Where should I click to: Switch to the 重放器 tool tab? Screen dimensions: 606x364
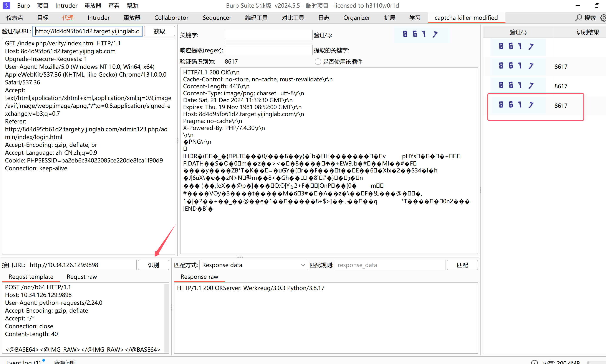(132, 18)
